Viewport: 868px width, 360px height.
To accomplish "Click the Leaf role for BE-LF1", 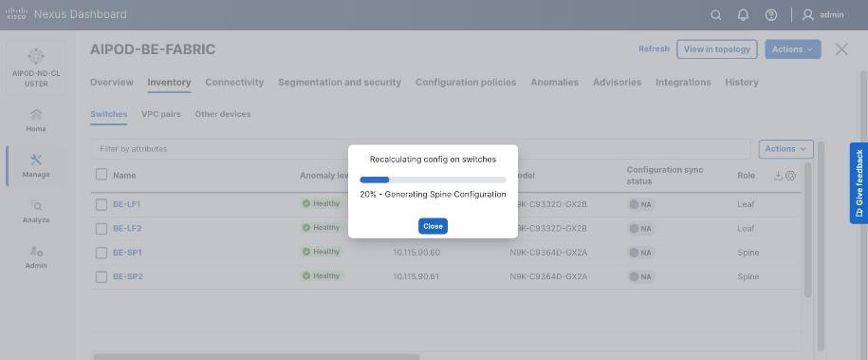I will pos(746,204).
